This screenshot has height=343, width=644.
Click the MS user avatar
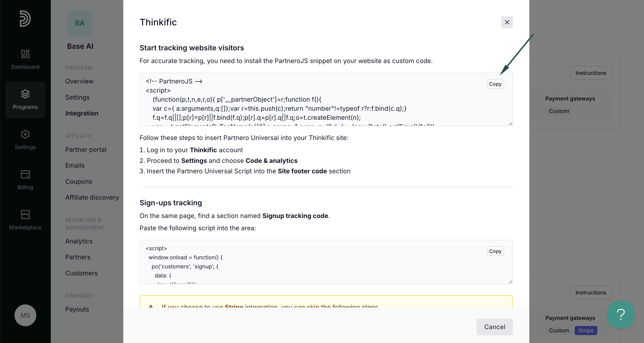tap(25, 315)
